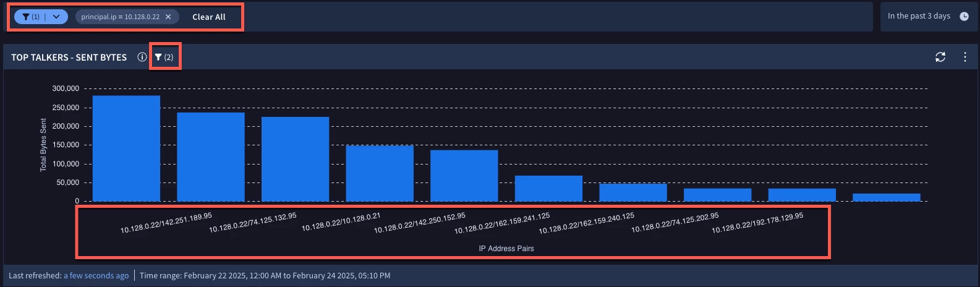Open the chart filter funnel showing (2)
980x287 pixels.
click(164, 57)
